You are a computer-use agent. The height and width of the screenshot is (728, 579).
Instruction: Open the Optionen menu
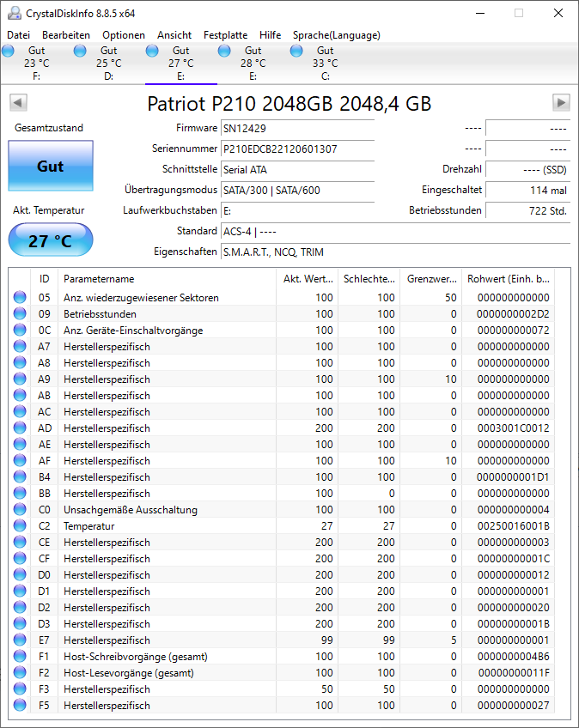point(124,35)
